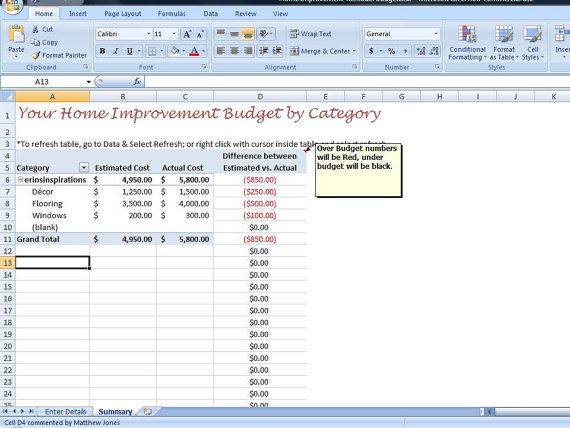This screenshot has height=428, width=570.
Task: Increase font size with Grow Font icon
Action: (187, 34)
